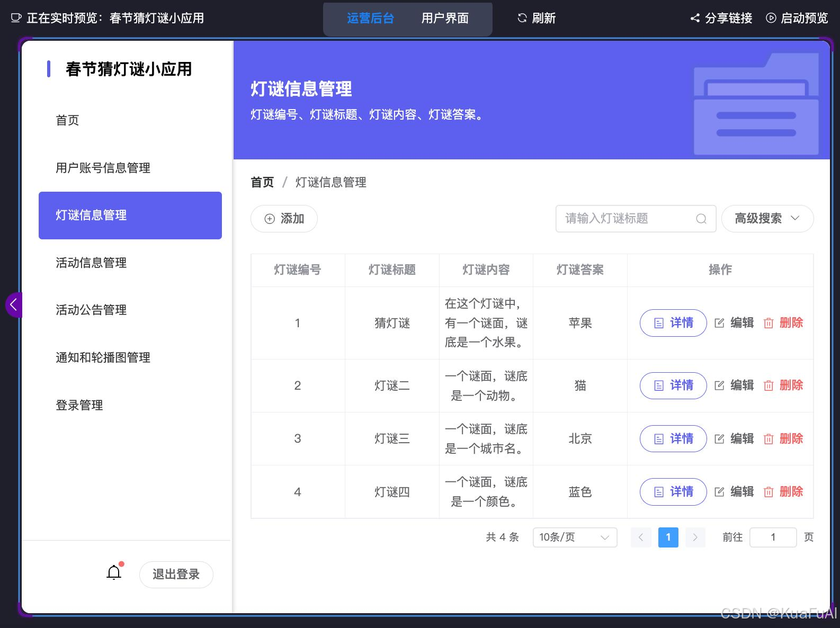Open 用户账号信息管理 in sidebar
The width and height of the screenshot is (840, 628).
click(130, 168)
